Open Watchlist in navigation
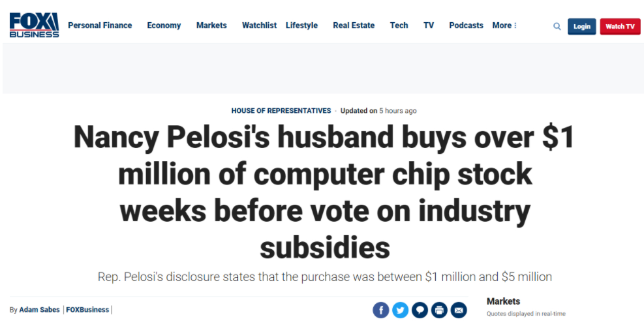 (259, 25)
